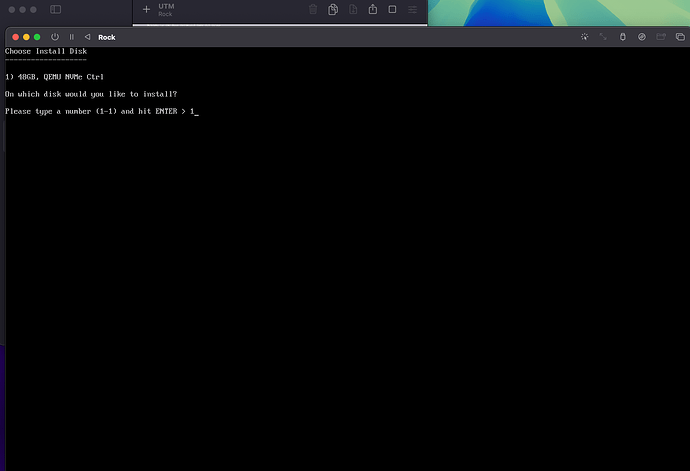The image size is (690, 471).
Task: Stop the VM using square icon in UTM
Action: click(392, 9)
